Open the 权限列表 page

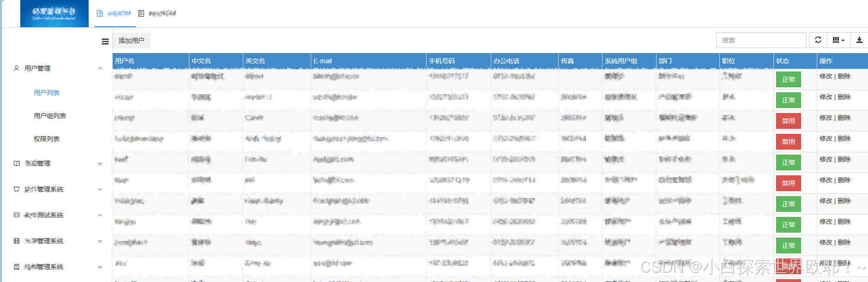tap(47, 139)
